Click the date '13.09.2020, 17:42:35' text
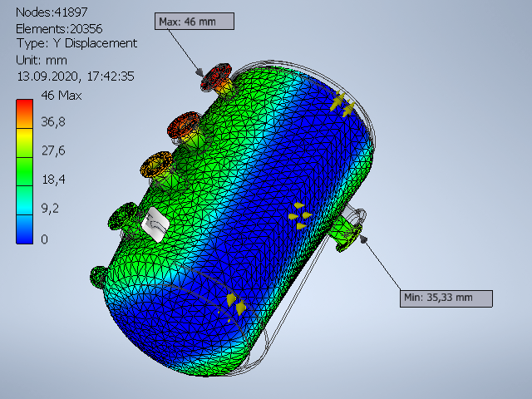 click(76, 76)
